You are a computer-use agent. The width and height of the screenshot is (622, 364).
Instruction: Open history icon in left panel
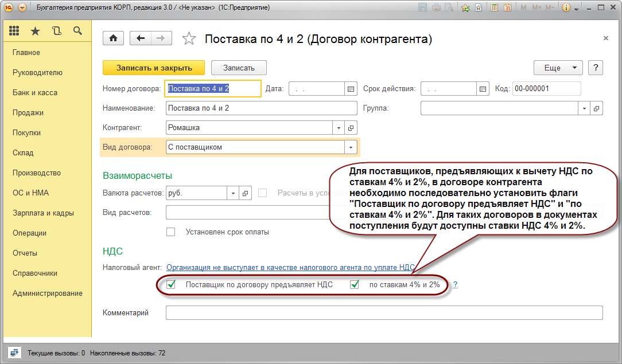click(x=56, y=32)
